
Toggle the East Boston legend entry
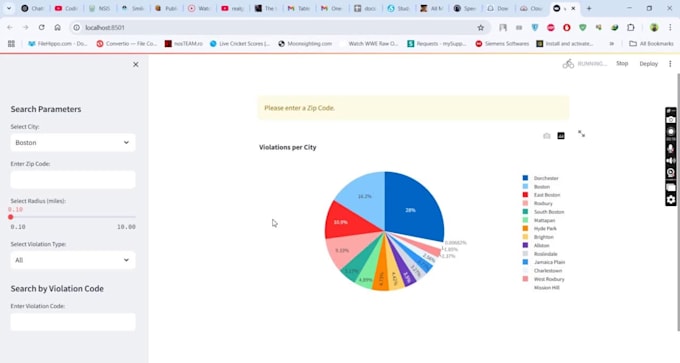pyautogui.click(x=541, y=195)
